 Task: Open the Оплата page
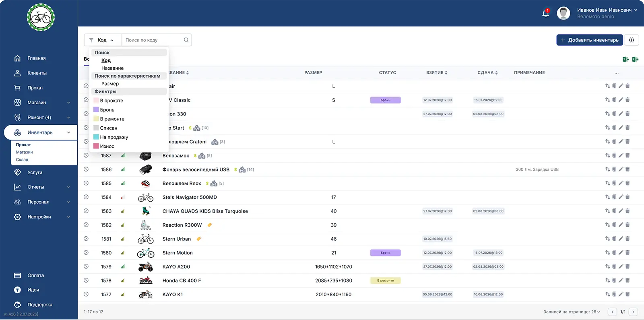[x=35, y=275]
